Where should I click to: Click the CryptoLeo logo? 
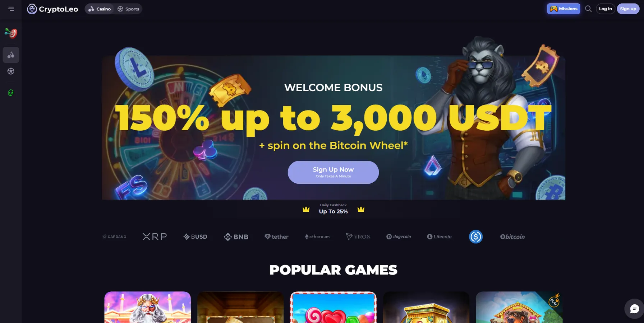pyautogui.click(x=52, y=9)
